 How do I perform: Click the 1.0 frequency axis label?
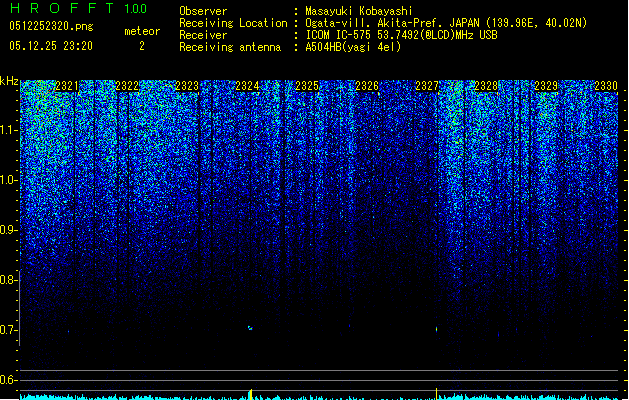pyautogui.click(x=8, y=180)
